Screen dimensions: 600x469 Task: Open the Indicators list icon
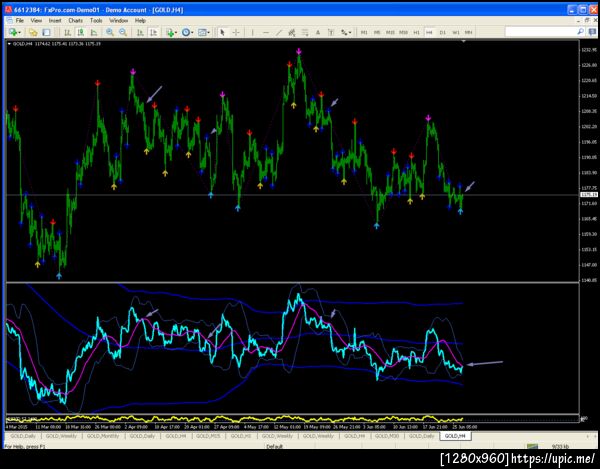(170, 33)
